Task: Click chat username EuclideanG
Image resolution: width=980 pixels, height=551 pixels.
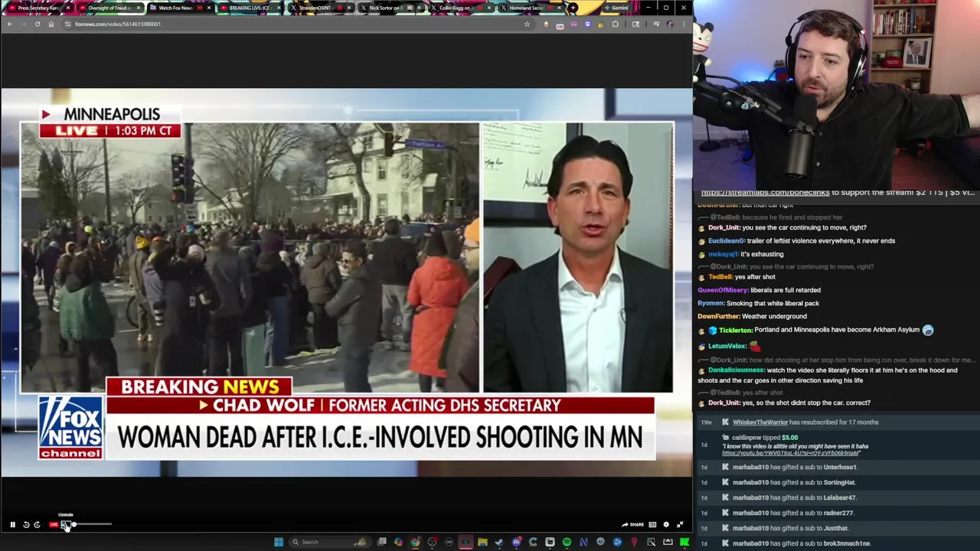Action: pyautogui.click(x=726, y=241)
